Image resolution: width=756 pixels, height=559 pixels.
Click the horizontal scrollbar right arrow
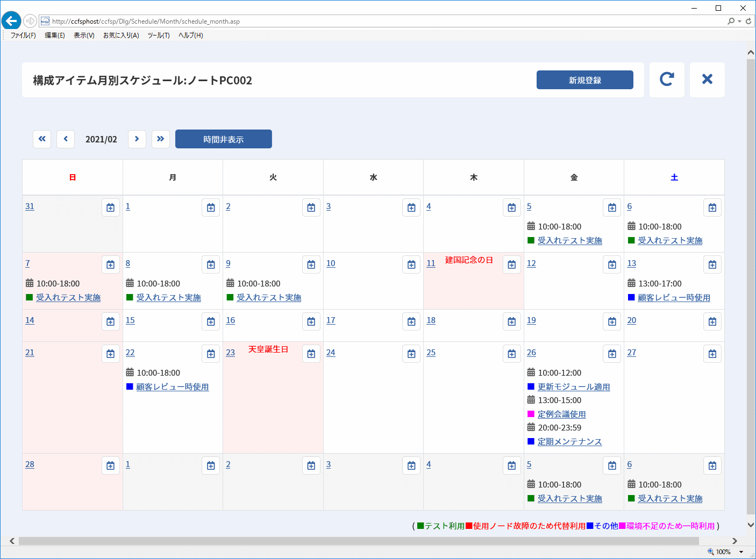(x=734, y=541)
